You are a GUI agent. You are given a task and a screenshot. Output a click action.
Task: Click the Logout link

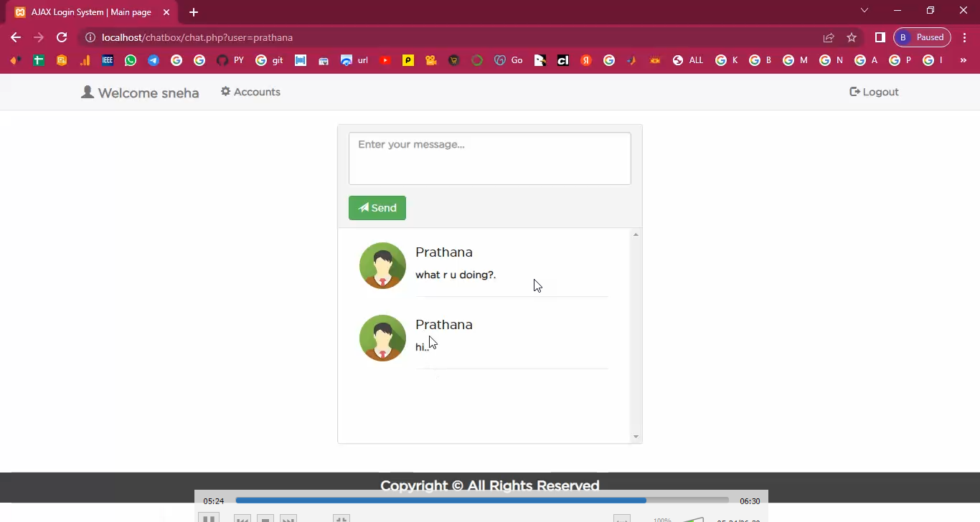874,92
